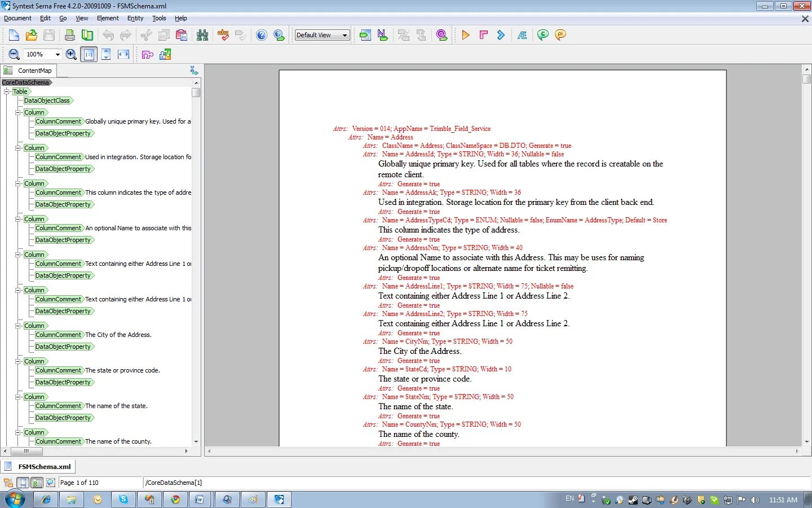Click the multicolor puzzle pieces icon
Image resolution: width=812 pixels, height=508 pixels.
coord(165,54)
